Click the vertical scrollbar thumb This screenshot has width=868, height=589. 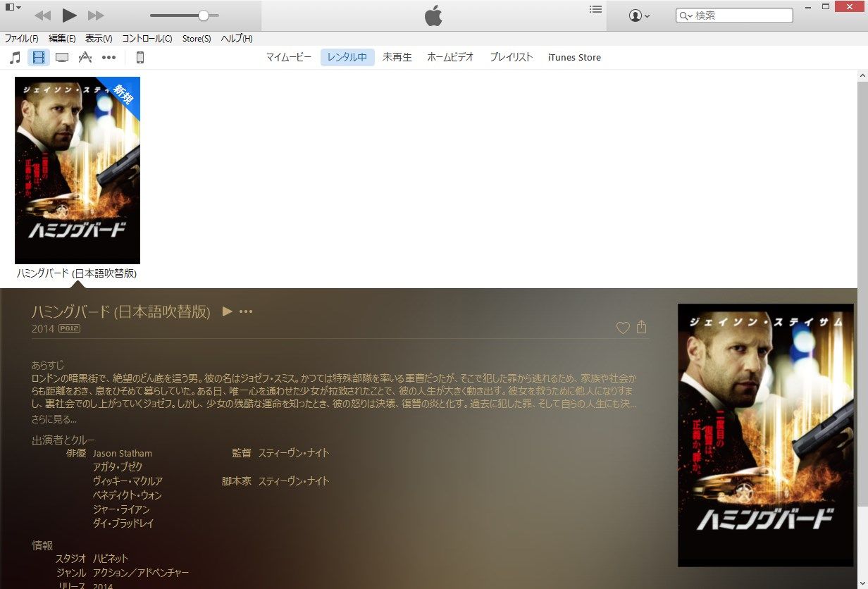point(862,292)
